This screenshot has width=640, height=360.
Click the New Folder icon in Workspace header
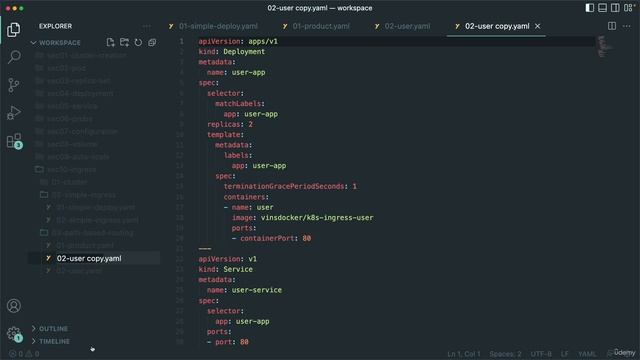[124, 42]
